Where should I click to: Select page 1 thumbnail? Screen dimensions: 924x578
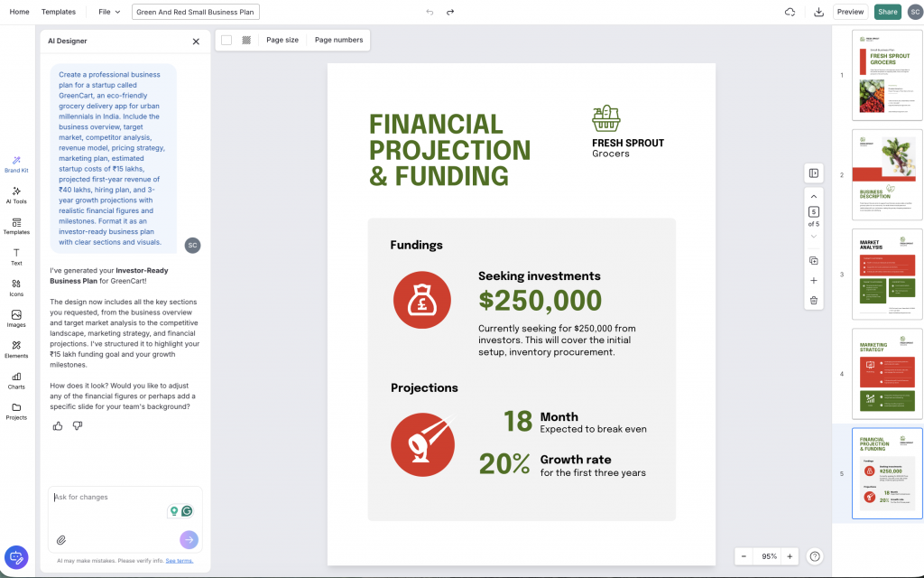point(887,75)
